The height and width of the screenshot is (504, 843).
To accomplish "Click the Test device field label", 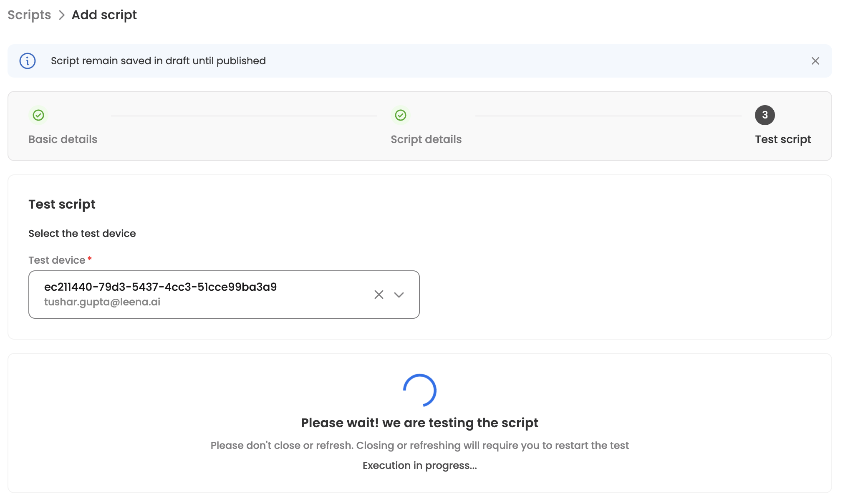I will pos(57,260).
